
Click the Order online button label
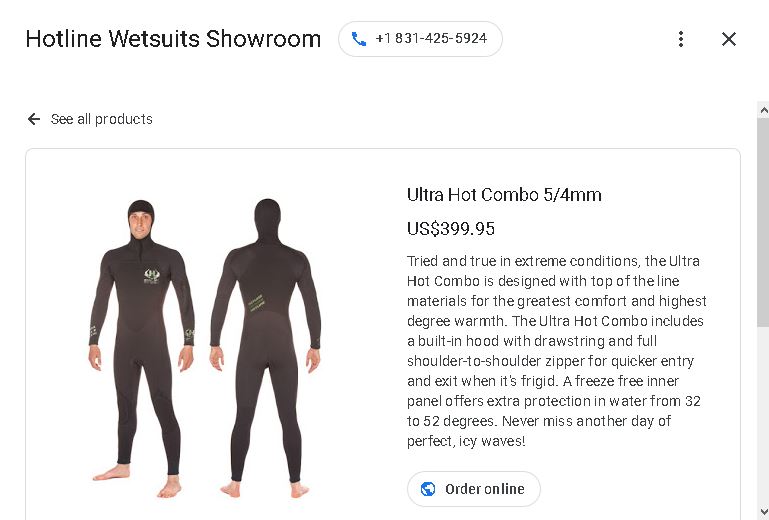(x=485, y=489)
